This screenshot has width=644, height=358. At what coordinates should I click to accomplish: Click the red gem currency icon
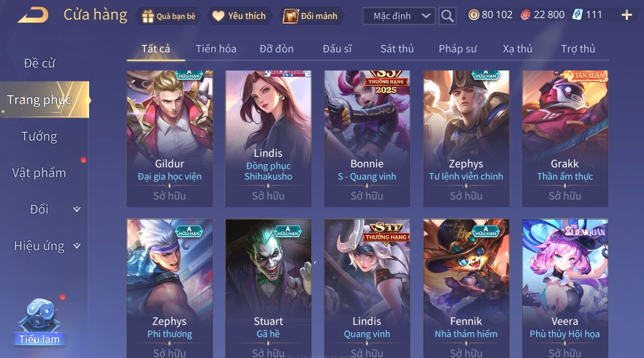click(525, 15)
